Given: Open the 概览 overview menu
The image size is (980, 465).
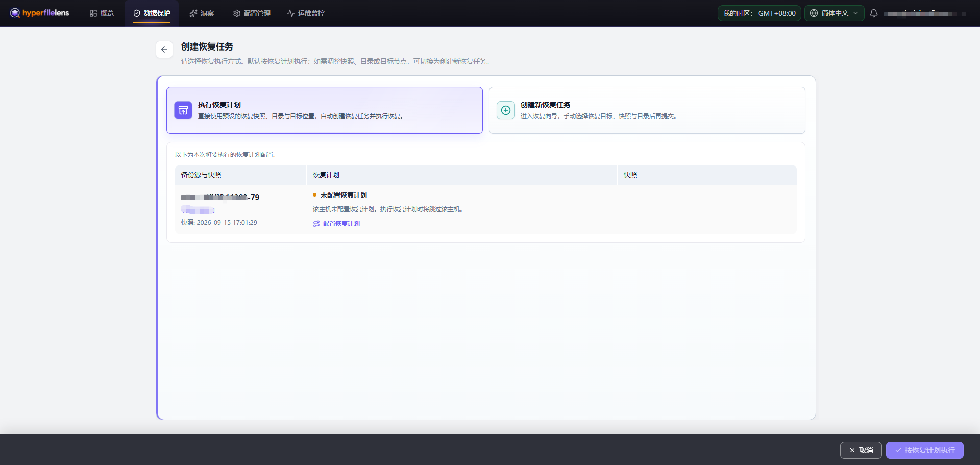Looking at the screenshot, I should (102, 13).
